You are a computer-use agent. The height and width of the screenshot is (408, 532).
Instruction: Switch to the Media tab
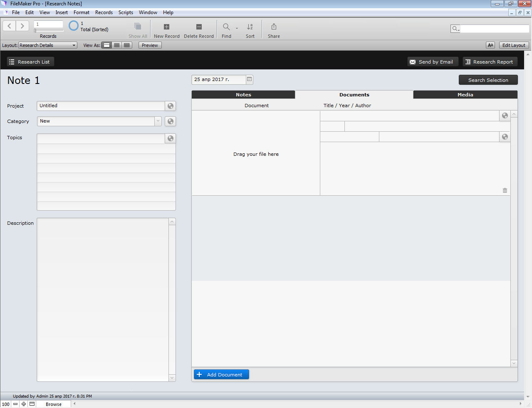[x=465, y=95]
